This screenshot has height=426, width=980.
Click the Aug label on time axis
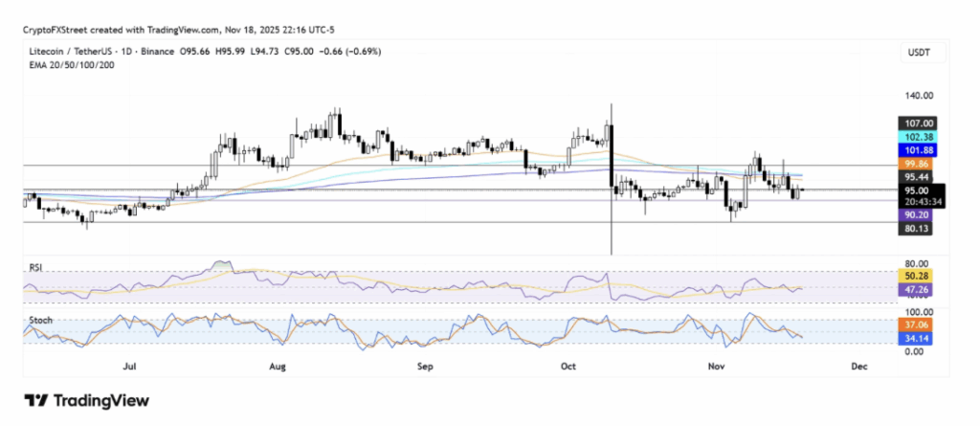pyautogui.click(x=278, y=366)
